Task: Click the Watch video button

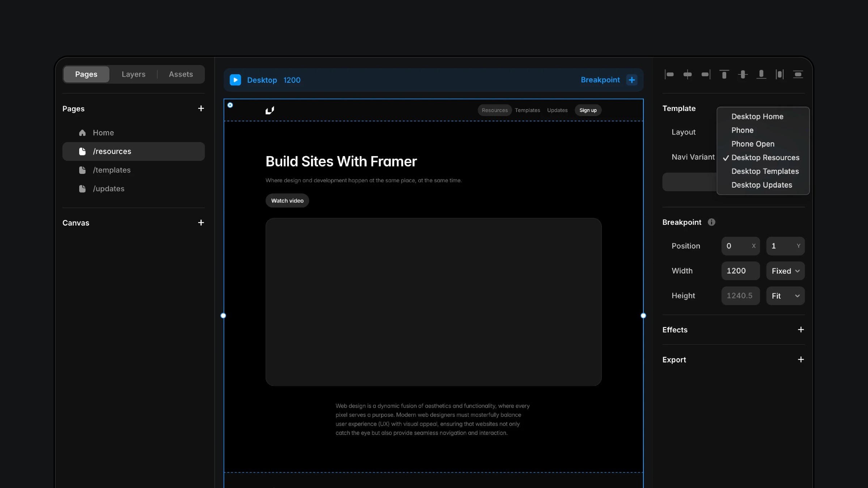Action: 287,201
